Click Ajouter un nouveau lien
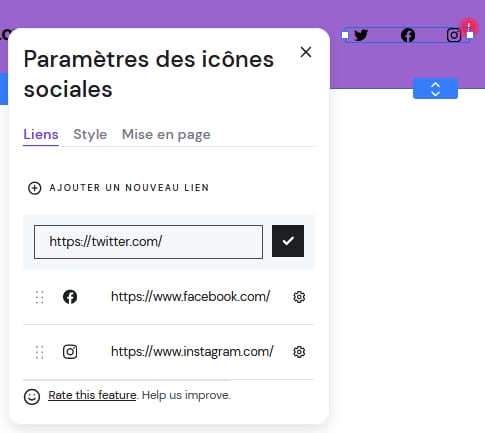Viewport: 485px width, 433px height. click(x=129, y=188)
